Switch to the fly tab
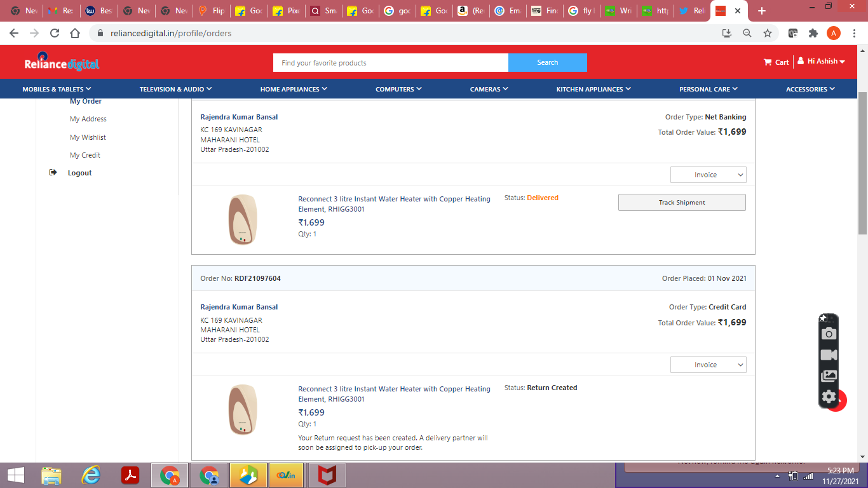This screenshot has height=488, width=868. (581, 11)
